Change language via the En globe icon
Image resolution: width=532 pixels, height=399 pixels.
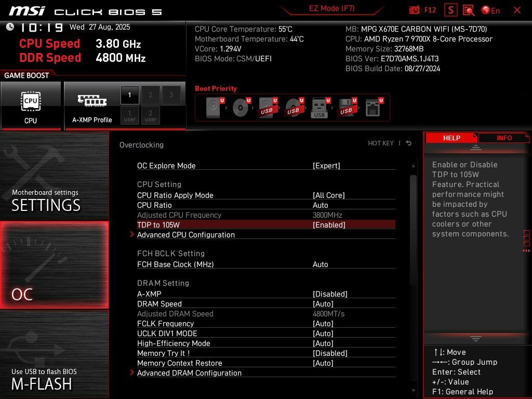point(484,10)
